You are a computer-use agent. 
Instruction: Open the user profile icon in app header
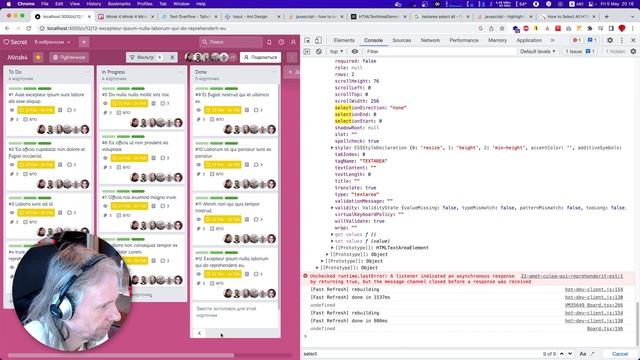tap(293, 42)
